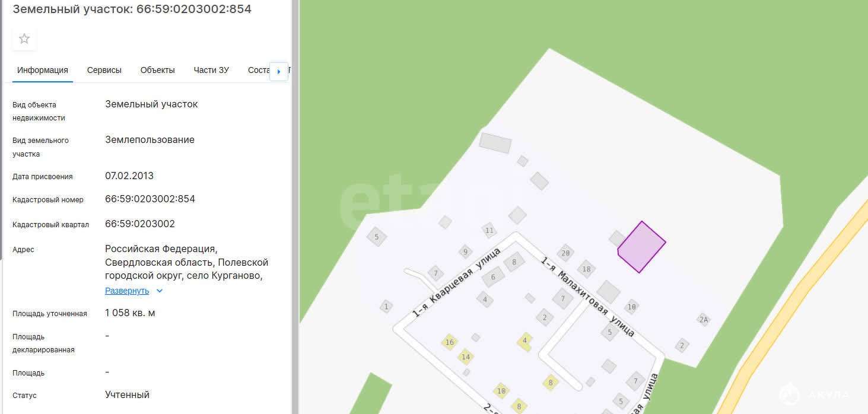Click the cadastral number value 66:59:0203002:854

click(150, 199)
